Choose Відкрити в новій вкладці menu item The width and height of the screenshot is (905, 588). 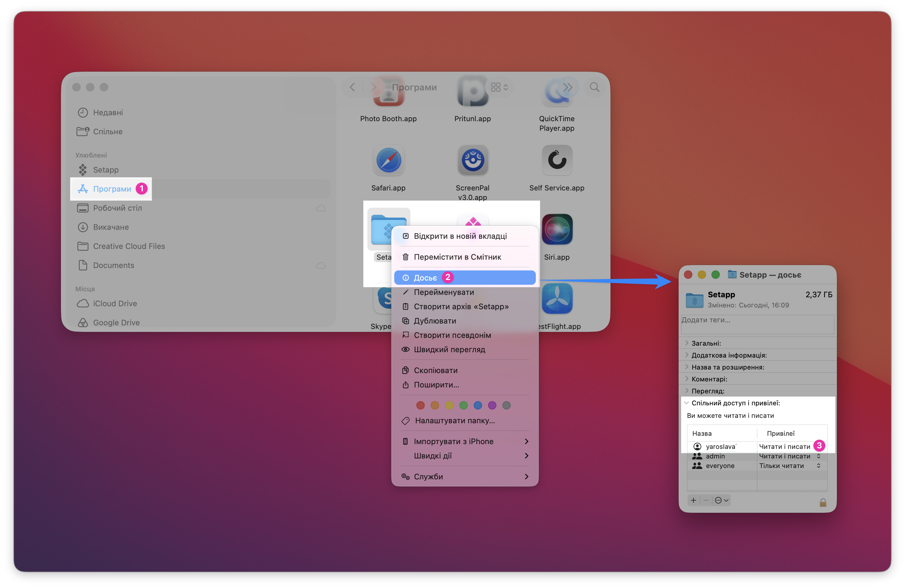click(465, 236)
